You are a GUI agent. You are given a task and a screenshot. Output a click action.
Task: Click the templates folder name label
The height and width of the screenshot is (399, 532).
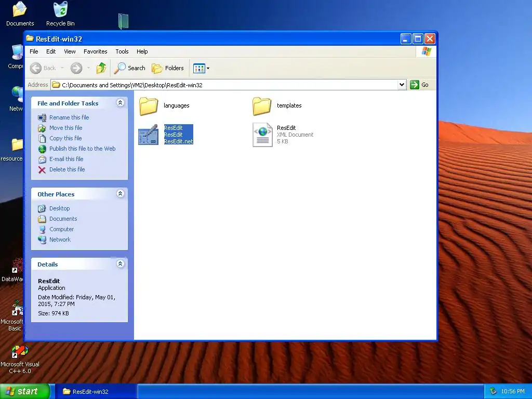tap(289, 105)
